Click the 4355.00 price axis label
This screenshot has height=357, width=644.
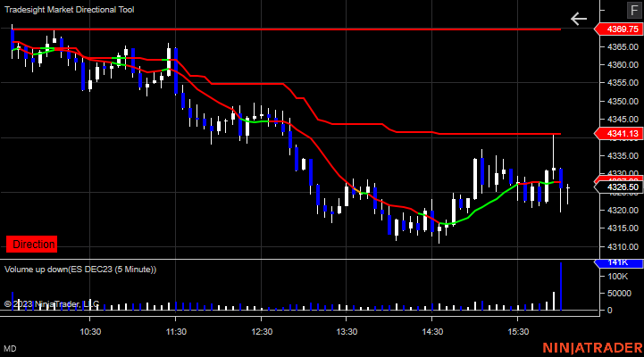(x=623, y=83)
